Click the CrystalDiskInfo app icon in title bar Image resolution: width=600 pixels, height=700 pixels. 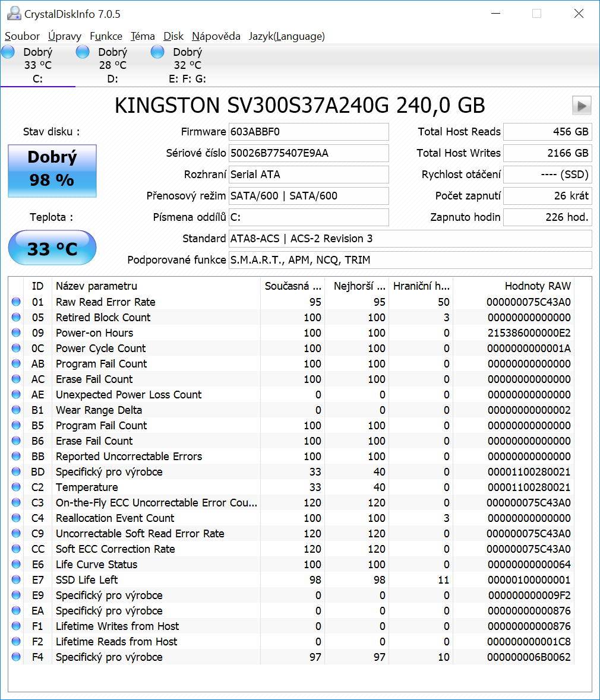click(x=14, y=14)
